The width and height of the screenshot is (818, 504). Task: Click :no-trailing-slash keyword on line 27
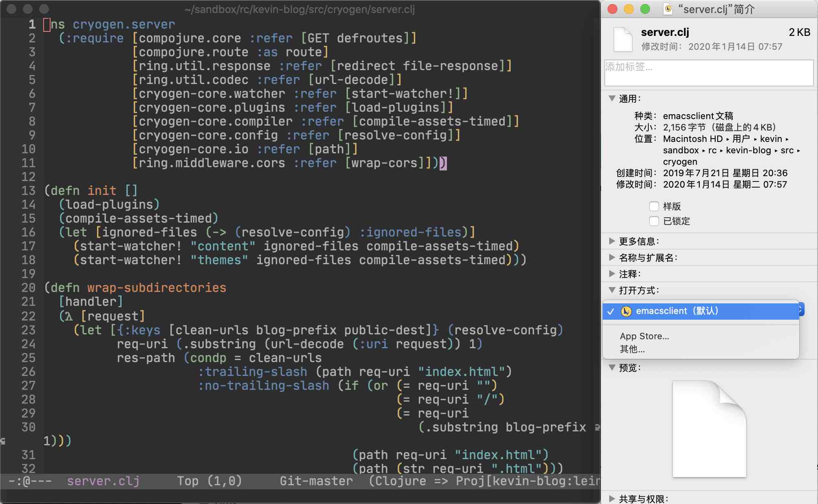coord(263,385)
